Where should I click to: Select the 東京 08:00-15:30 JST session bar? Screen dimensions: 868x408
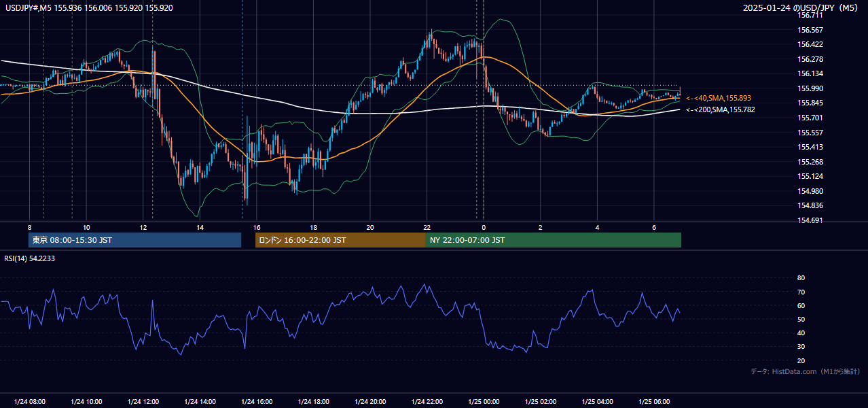tap(134, 240)
